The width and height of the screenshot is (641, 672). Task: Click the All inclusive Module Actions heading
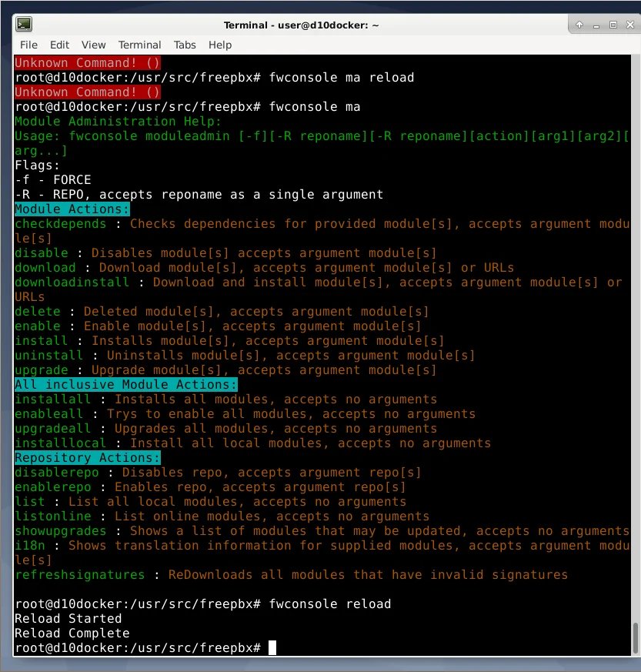point(125,384)
